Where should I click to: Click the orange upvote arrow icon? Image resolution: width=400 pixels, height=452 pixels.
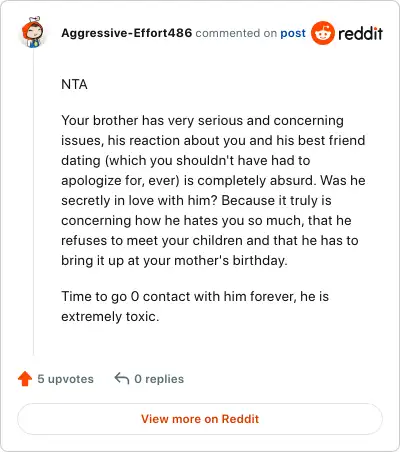(25, 379)
